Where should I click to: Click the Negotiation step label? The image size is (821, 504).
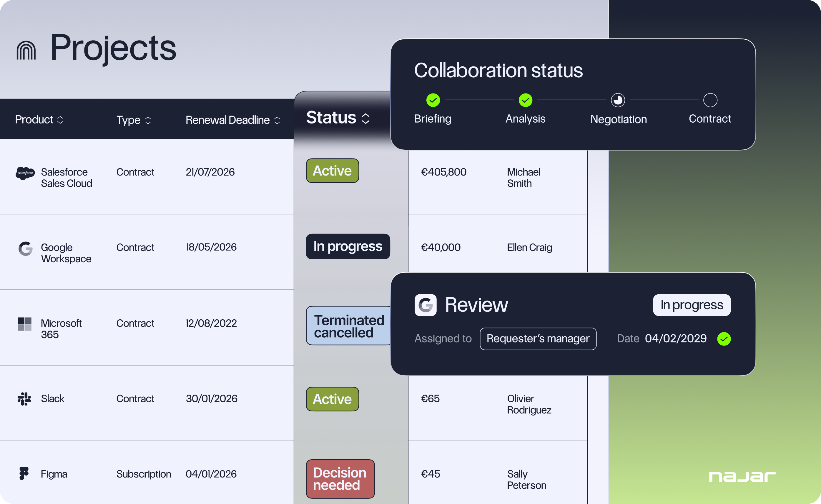point(618,119)
